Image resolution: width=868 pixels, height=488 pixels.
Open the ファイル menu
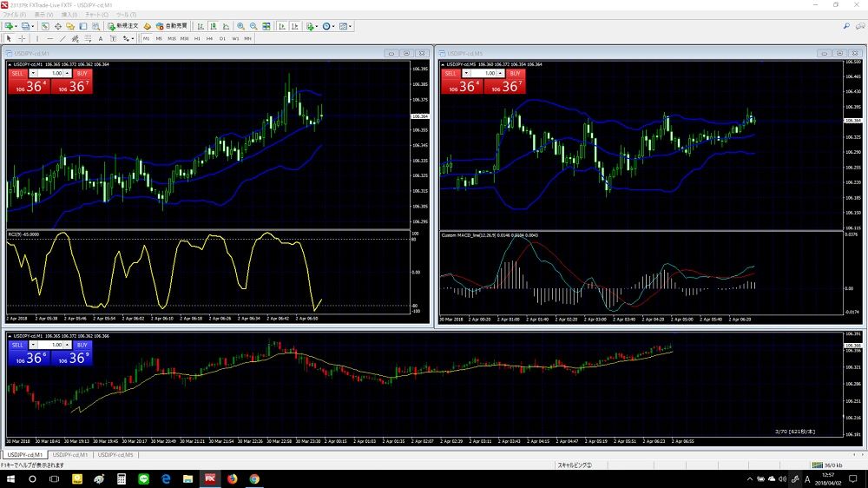pyautogui.click(x=15, y=15)
